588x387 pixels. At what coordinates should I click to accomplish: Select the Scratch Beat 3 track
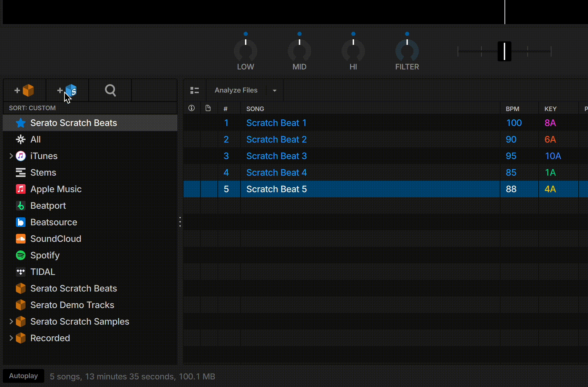coord(385,156)
